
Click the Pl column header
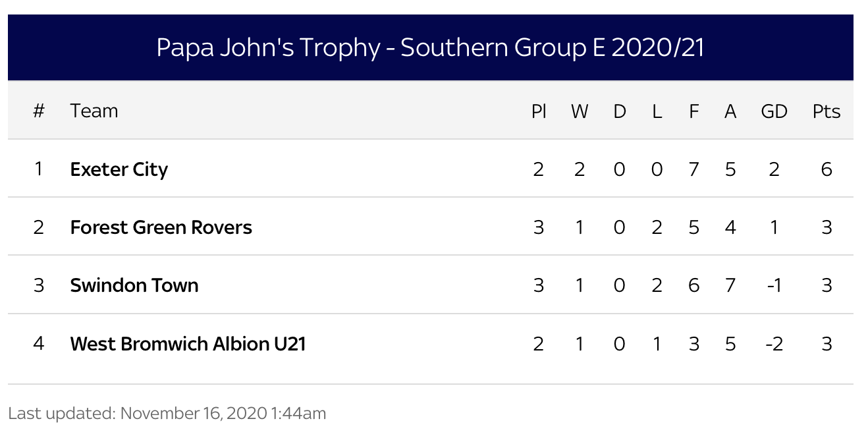pyautogui.click(x=539, y=111)
